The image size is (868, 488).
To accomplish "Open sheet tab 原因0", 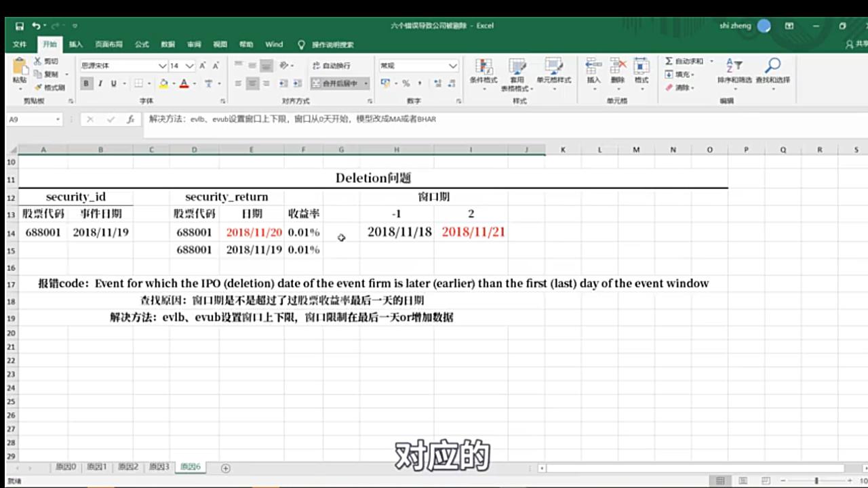I will 66,467.
